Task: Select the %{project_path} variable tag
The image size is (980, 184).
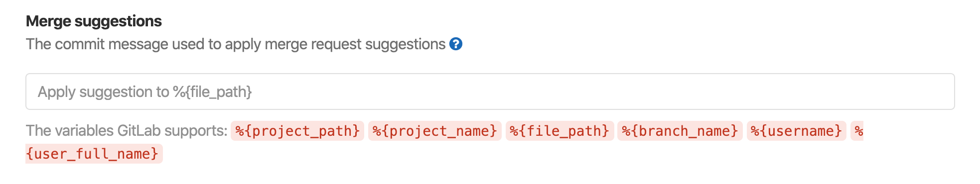Action: tap(297, 131)
